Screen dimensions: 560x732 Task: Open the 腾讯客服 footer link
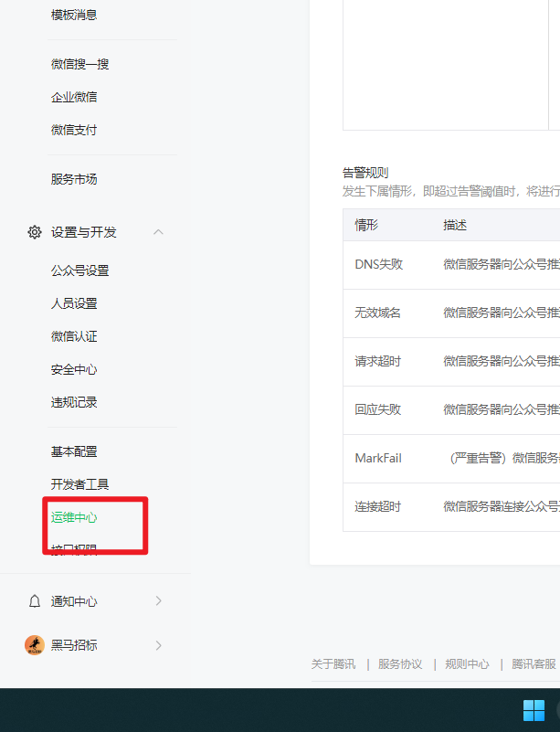(x=534, y=663)
